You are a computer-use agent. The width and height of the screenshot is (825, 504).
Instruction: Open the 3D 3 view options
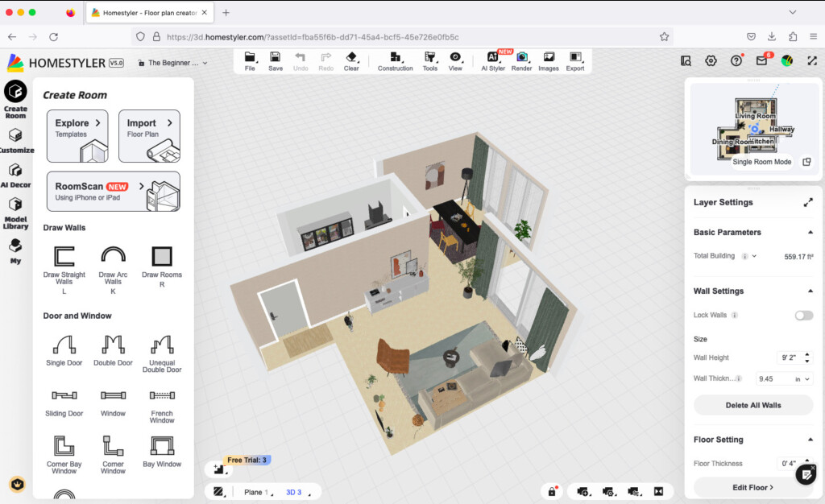point(298,492)
